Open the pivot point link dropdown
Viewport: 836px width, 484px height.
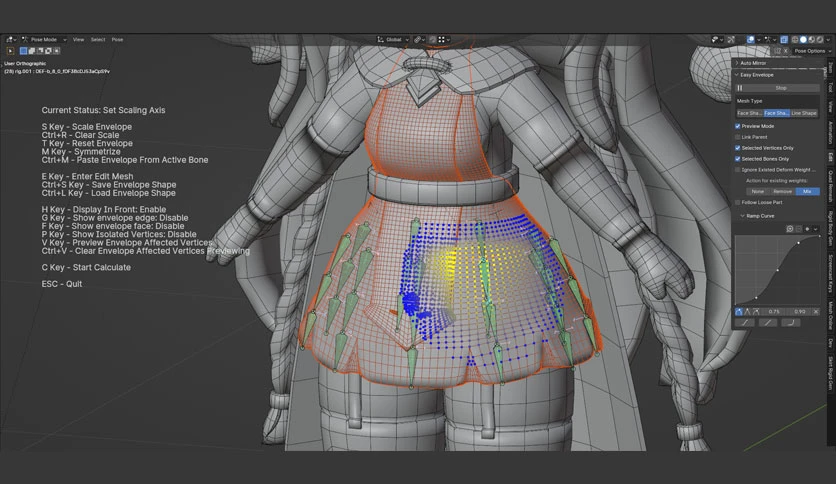coord(419,39)
